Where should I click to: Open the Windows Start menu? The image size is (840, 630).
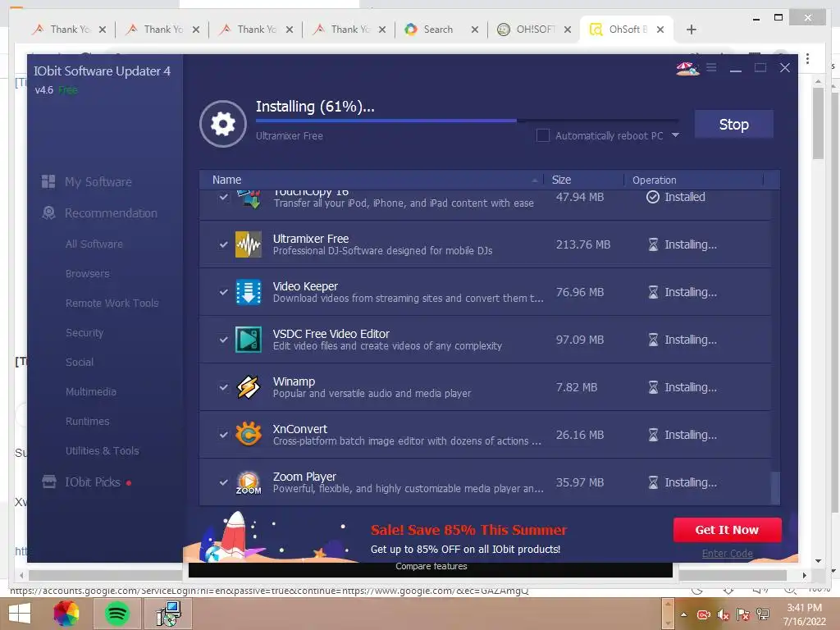click(20, 614)
